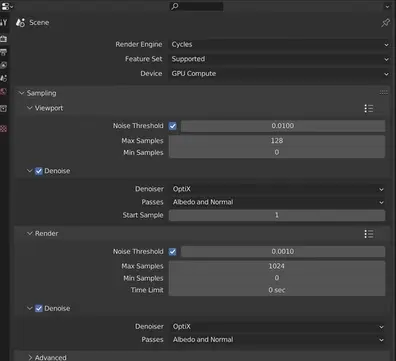Click Render Noise Threshold value 0.0010
Viewport: 396px width, 361px height.
[283, 252]
